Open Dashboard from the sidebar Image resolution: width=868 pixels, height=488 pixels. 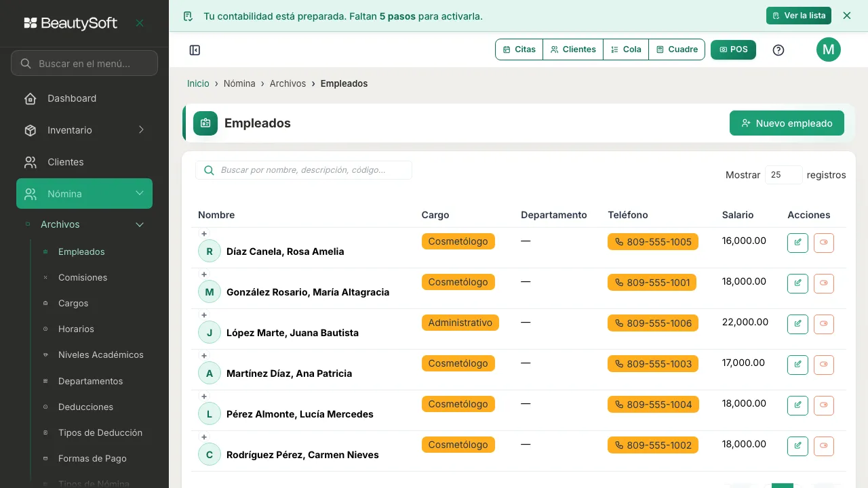click(84, 98)
